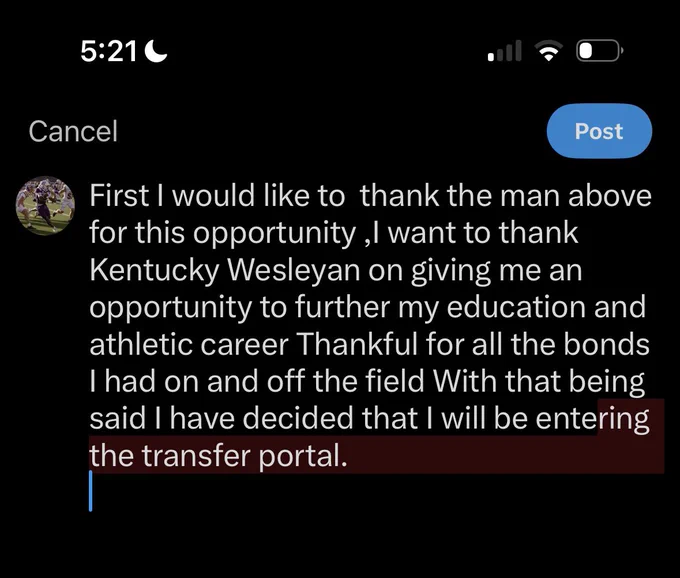The width and height of the screenshot is (680, 578).
Task: Place cursor on the word "Thankful"
Action: point(357,344)
